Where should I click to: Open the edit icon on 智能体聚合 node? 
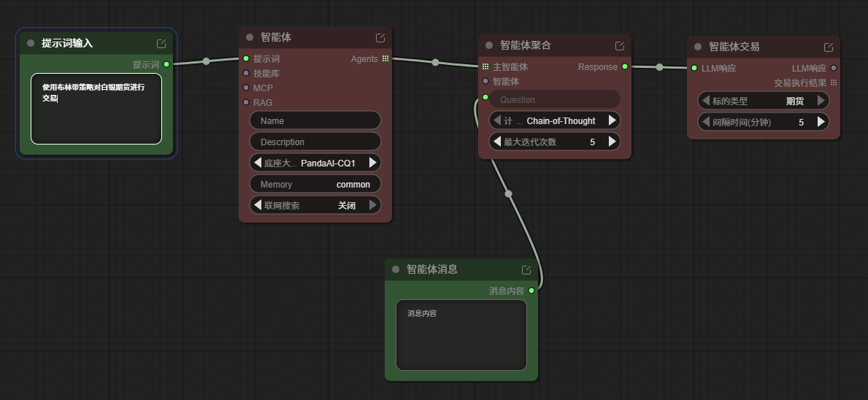[620, 46]
